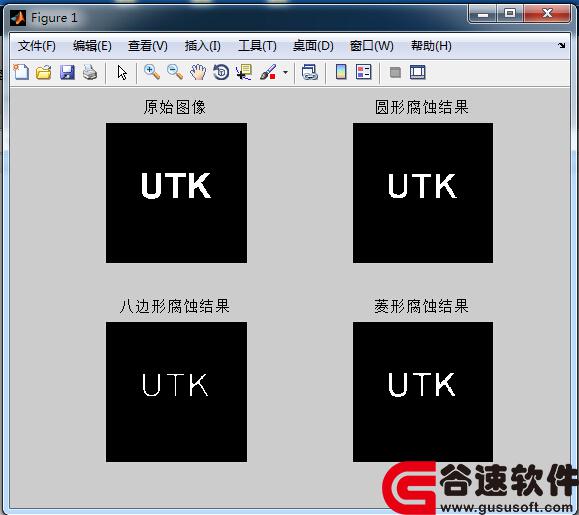Click the Brush data tool icon
Viewport: 579px width, 515px height.
click(268, 72)
